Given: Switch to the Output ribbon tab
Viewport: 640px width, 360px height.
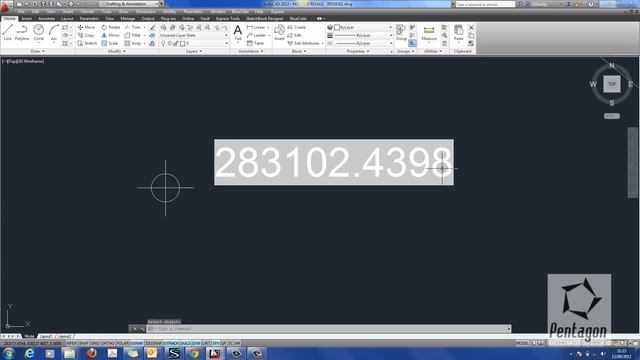Looking at the screenshot, I should tap(147, 18).
